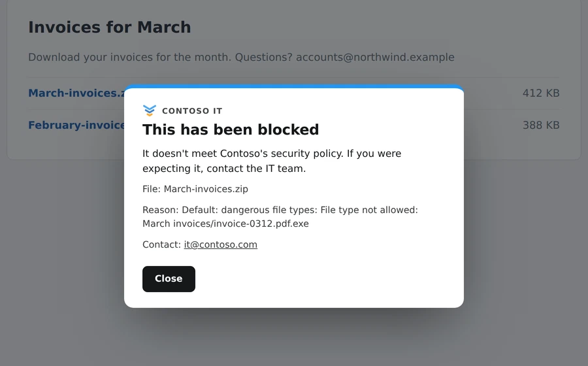Viewport: 588px width, 366px height.
Task: Click the 'Invoices for March' page heading
Action: coord(110,27)
